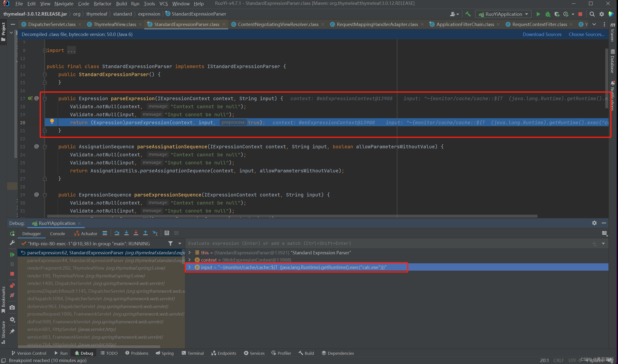Click the Force Step Into debugger icon
This screenshot has height=364, width=618.
(x=136, y=233)
